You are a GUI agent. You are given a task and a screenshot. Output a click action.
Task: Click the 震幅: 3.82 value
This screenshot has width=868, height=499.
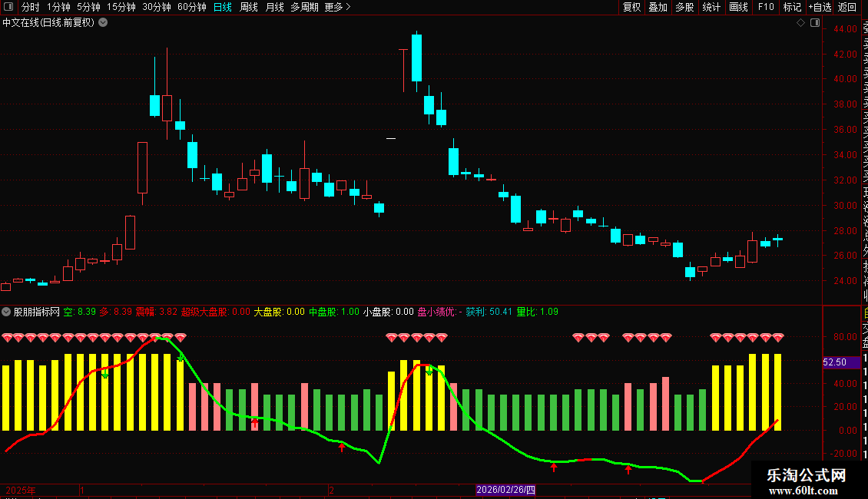click(x=157, y=312)
